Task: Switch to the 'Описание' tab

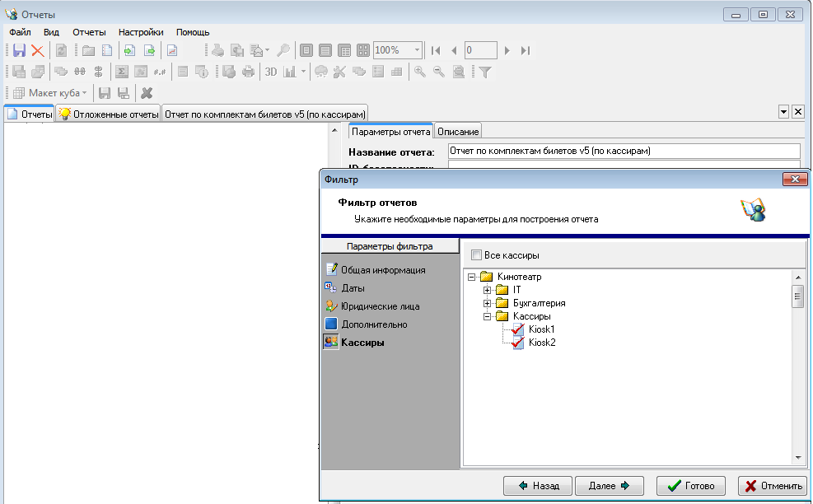Action: [457, 129]
